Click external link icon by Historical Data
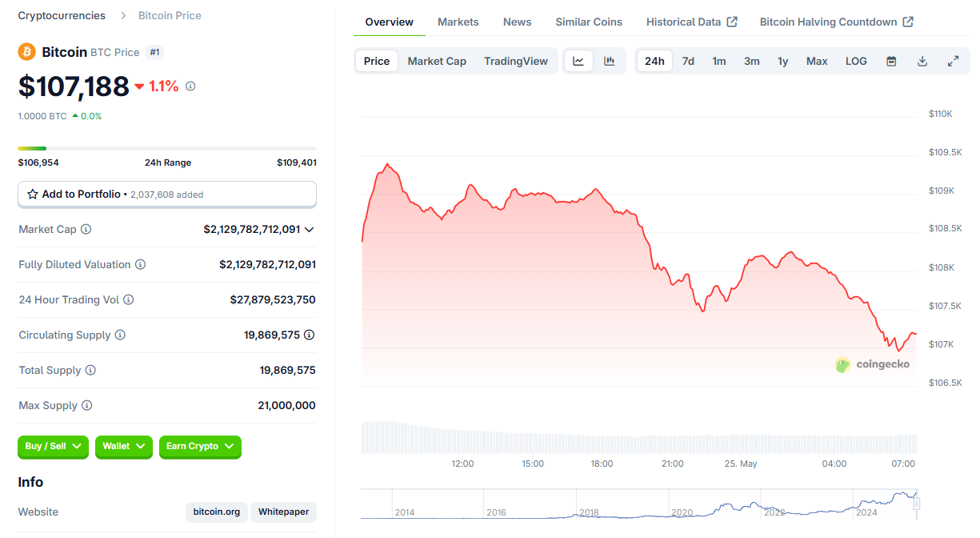980x538 pixels. click(732, 22)
